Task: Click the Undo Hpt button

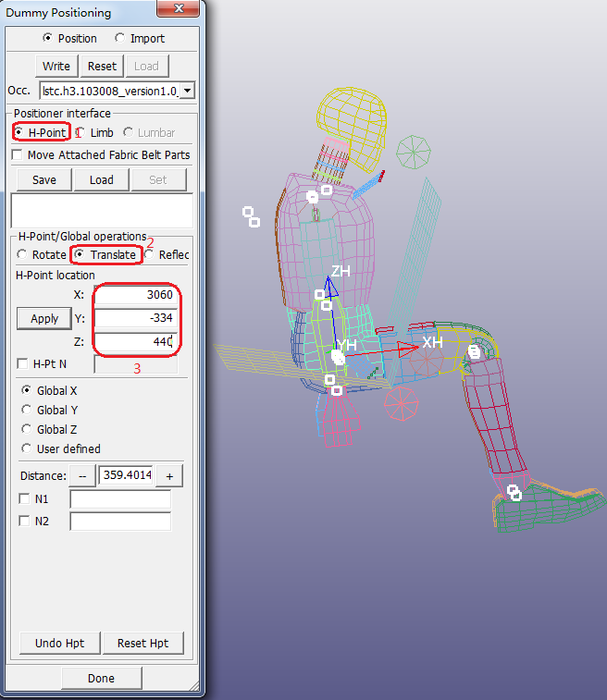Action: [60, 644]
